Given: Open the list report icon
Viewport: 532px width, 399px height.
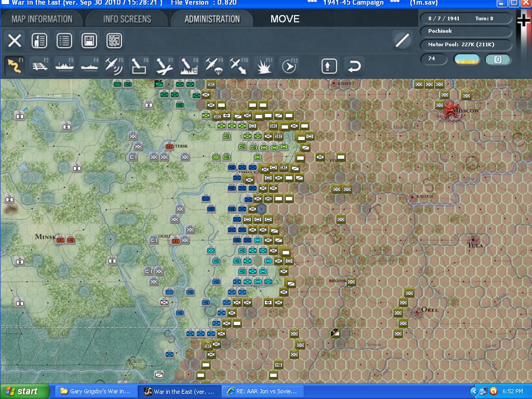Looking at the screenshot, I should point(64,41).
